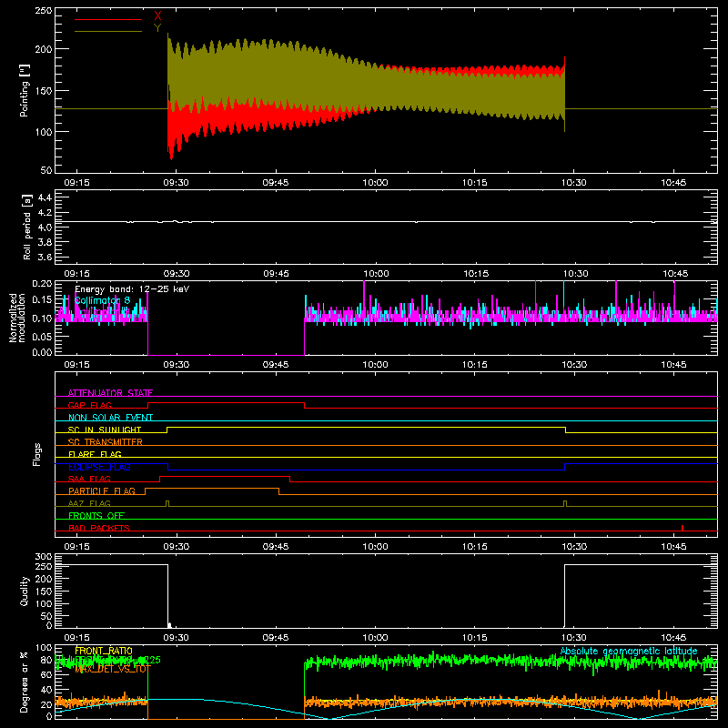Click the FLARE_FLAG label
728x728 pixels.
click(95, 454)
